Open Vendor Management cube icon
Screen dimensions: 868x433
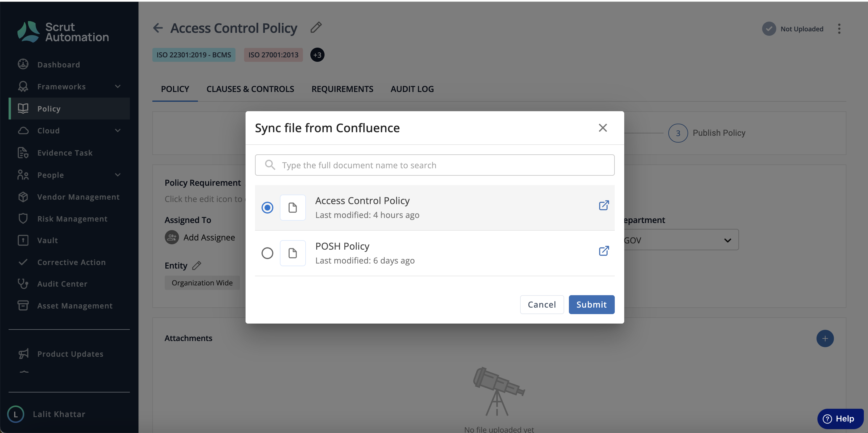[x=23, y=197]
